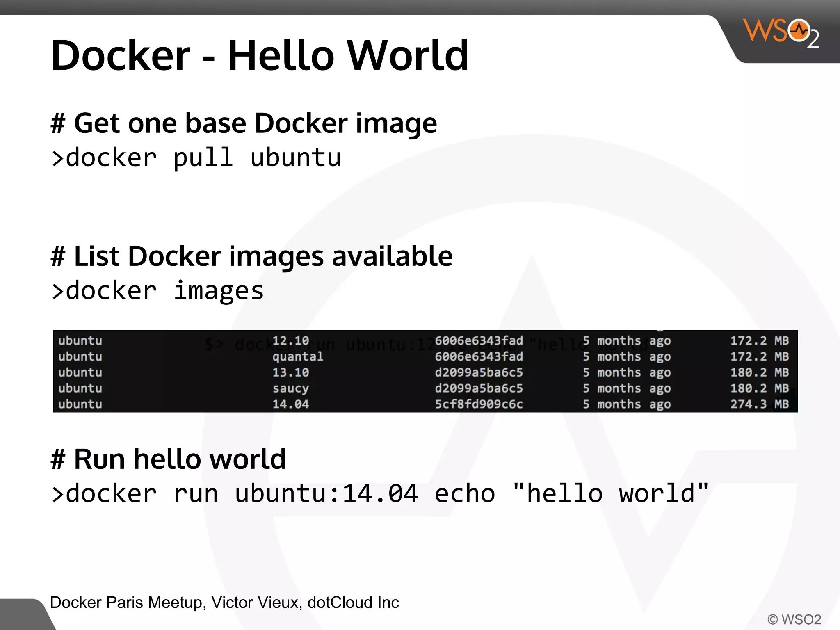Click the WSO2 logo in the corner

pos(781,33)
